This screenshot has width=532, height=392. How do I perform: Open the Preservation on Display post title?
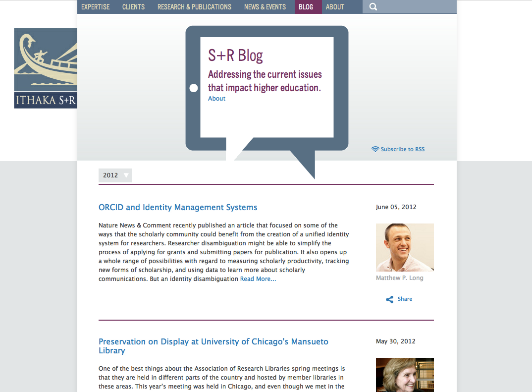(213, 346)
